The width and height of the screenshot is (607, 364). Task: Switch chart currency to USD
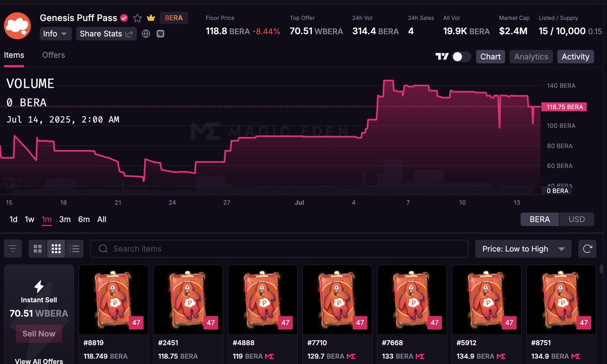577,219
